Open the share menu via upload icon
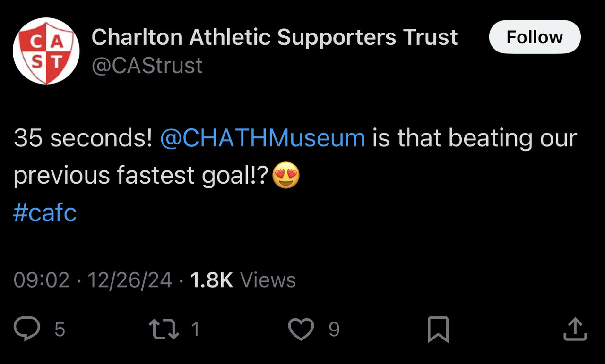Screen dimensions: 605x364 coord(575,329)
